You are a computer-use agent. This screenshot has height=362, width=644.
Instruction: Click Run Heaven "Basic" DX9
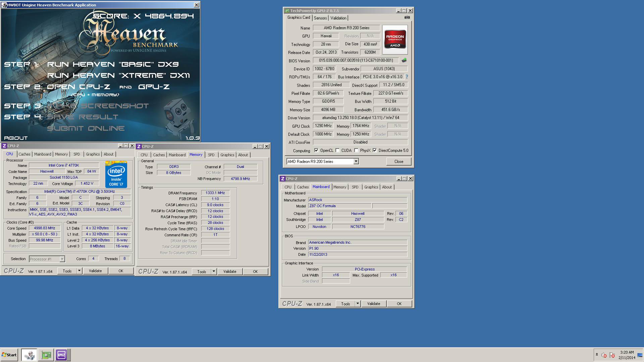click(113, 64)
